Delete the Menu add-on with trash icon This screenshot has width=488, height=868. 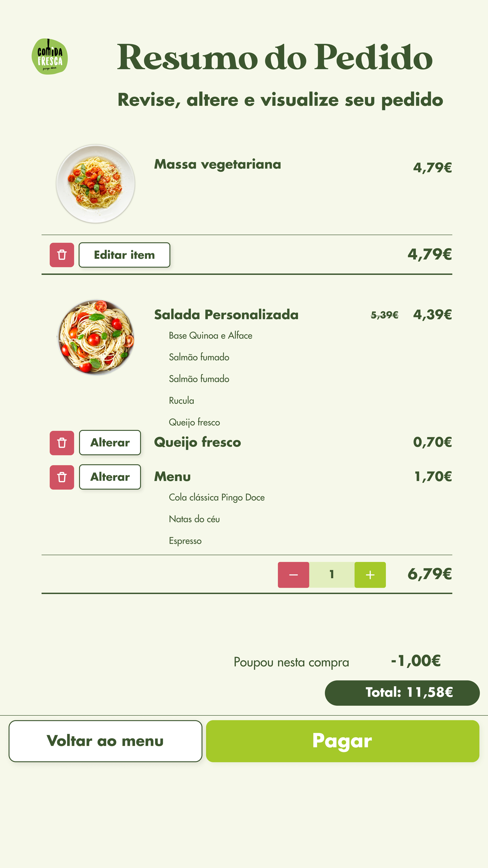(x=62, y=477)
